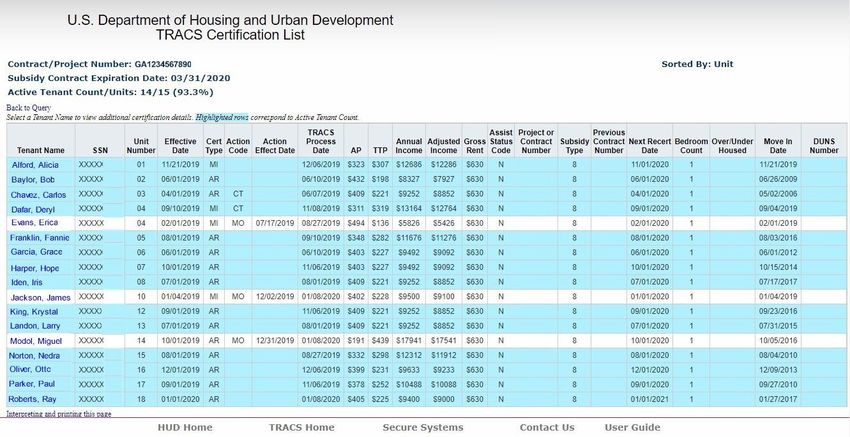
Task: Click Action Effect Date 12/02/2019 cell
Action: (275, 297)
